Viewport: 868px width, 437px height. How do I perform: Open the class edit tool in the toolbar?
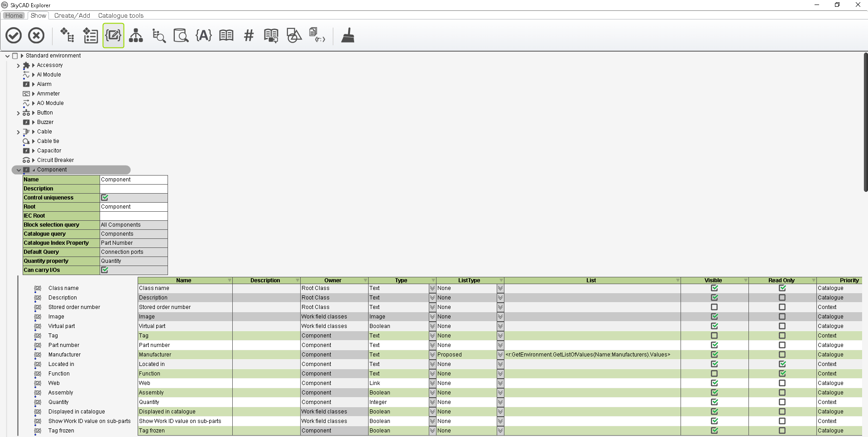click(x=113, y=35)
